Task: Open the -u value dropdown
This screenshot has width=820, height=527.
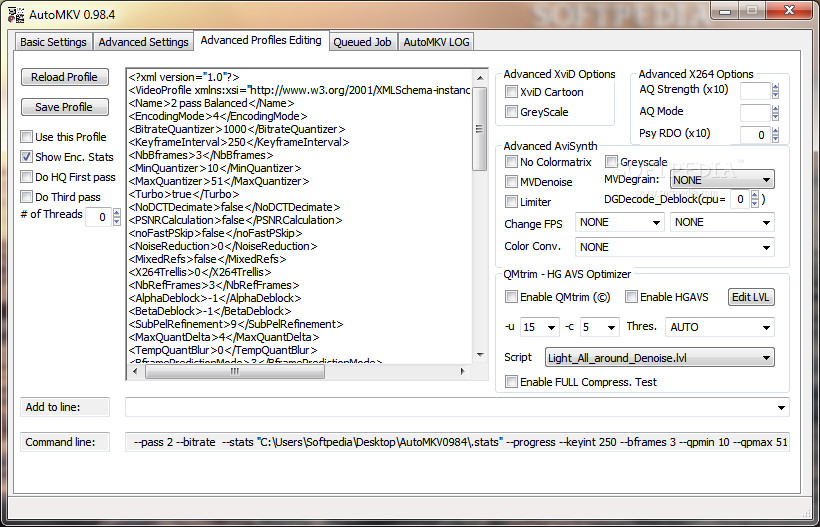Action: [539, 327]
